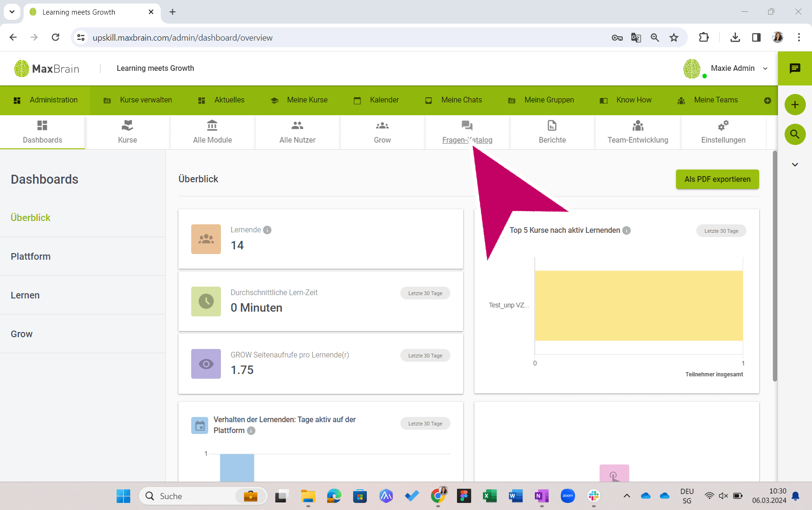Toggle the browser side panel icon
Screen dimensions: 812x510
756,37
